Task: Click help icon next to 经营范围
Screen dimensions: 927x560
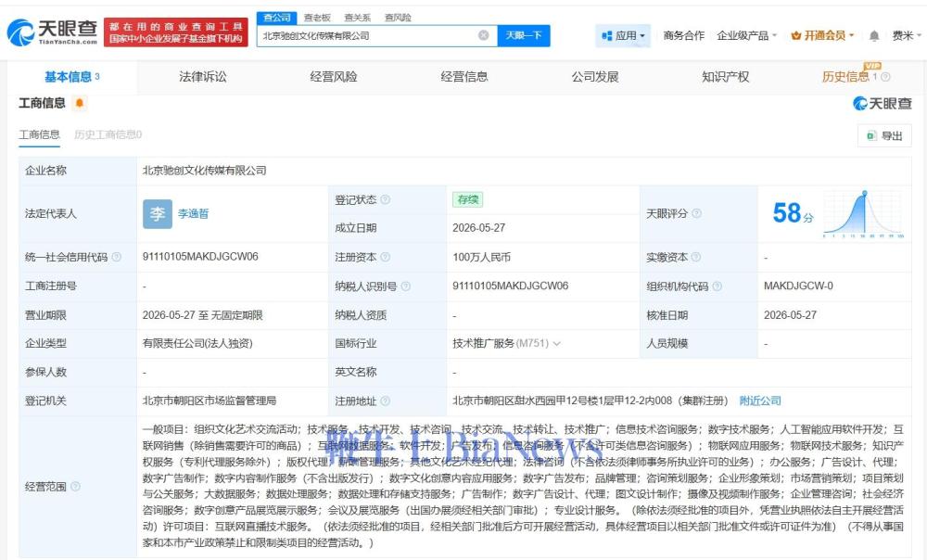Action: (x=75, y=487)
